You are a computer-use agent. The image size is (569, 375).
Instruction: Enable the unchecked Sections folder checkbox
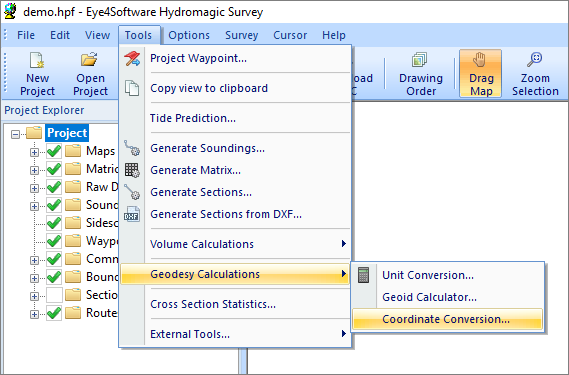[54, 295]
